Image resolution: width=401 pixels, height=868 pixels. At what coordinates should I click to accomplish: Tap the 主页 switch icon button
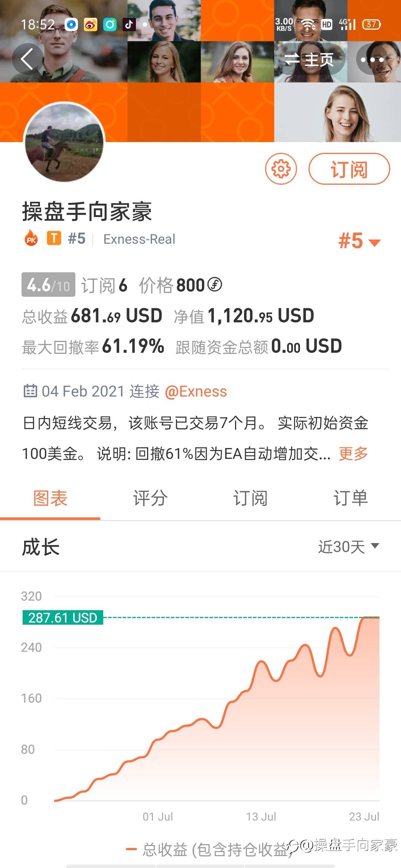tap(309, 59)
